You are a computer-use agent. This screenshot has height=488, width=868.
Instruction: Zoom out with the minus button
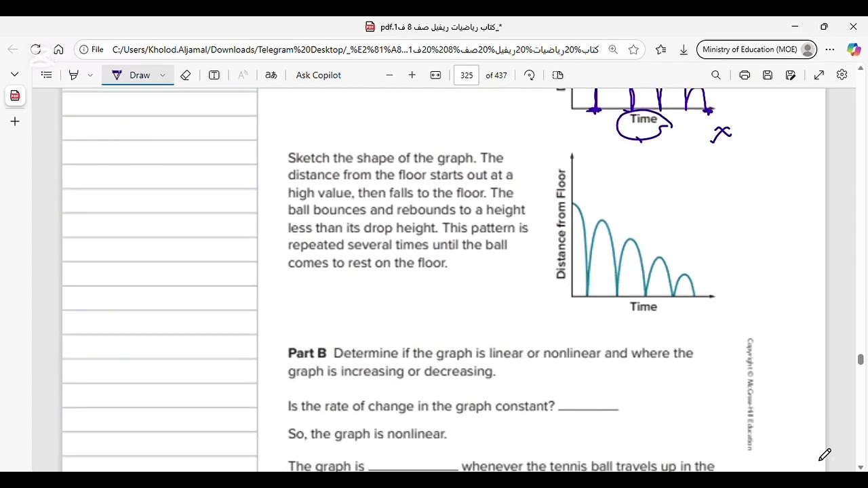(389, 75)
